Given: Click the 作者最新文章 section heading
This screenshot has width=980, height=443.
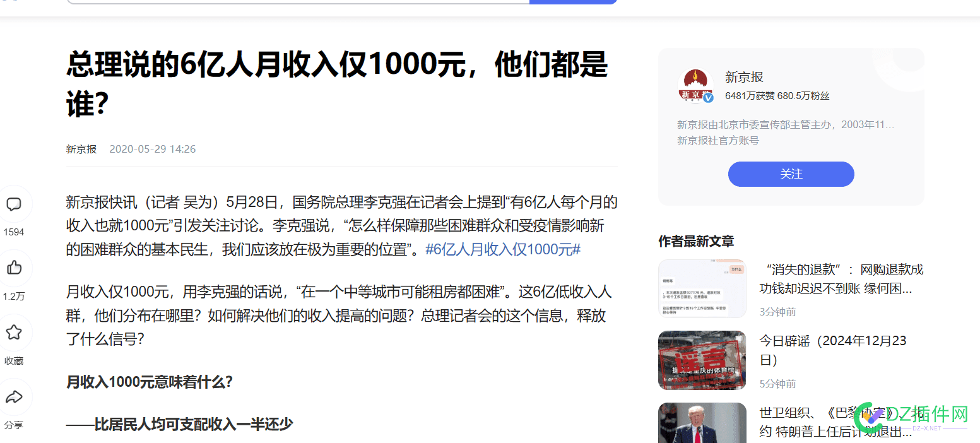Looking at the screenshot, I should 695,241.
